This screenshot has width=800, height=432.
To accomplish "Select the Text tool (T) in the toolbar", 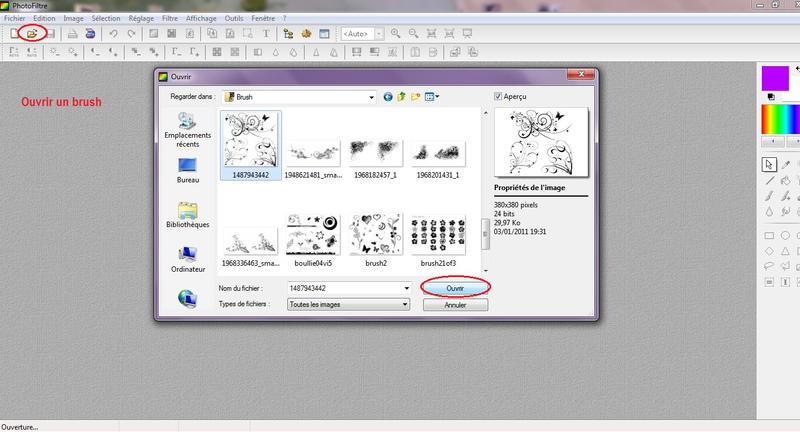I will (265, 34).
